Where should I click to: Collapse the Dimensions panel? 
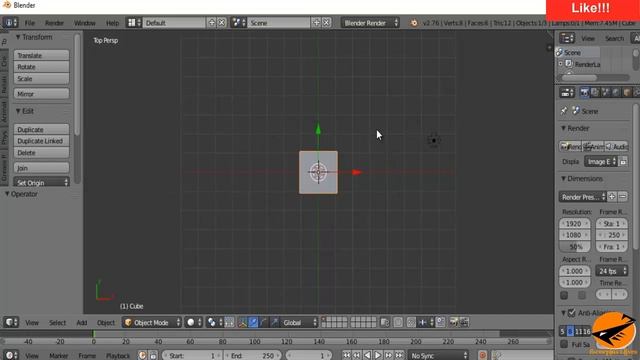(564, 178)
